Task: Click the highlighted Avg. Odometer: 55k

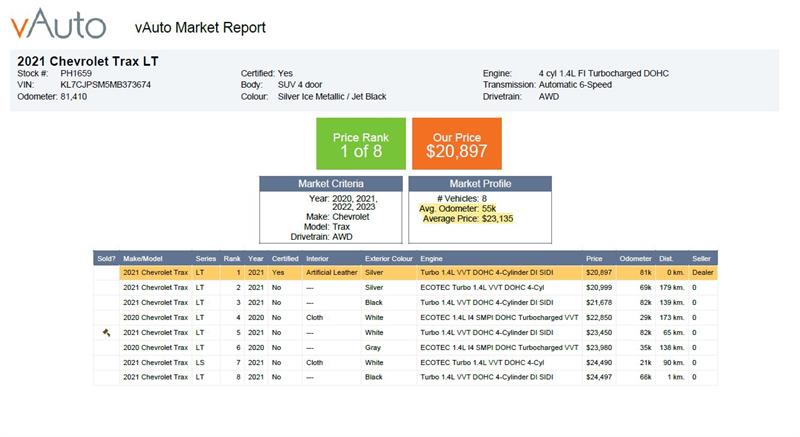Action: coord(458,209)
